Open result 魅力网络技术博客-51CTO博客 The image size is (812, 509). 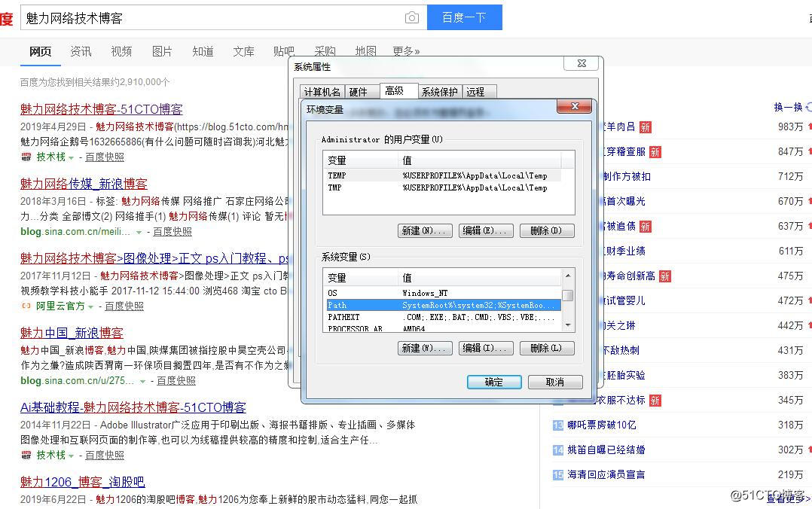coord(102,109)
